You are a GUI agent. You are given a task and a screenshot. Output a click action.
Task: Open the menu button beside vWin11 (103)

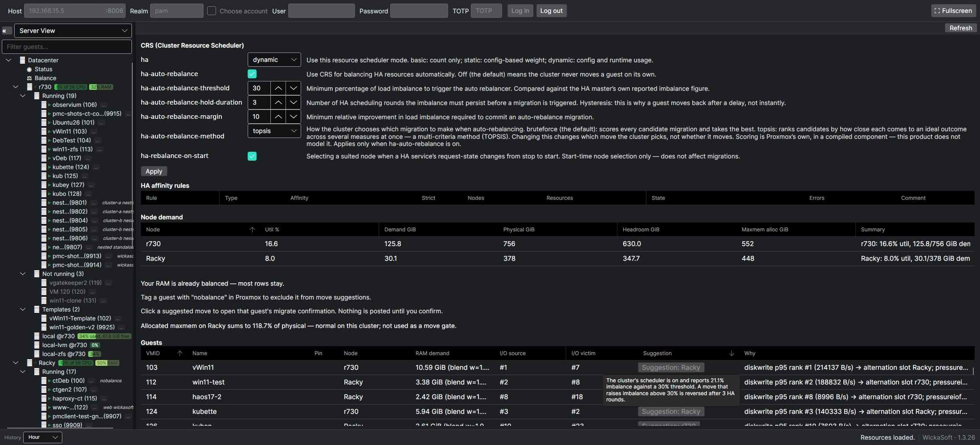pyautogui.click(x=94, y=132)
